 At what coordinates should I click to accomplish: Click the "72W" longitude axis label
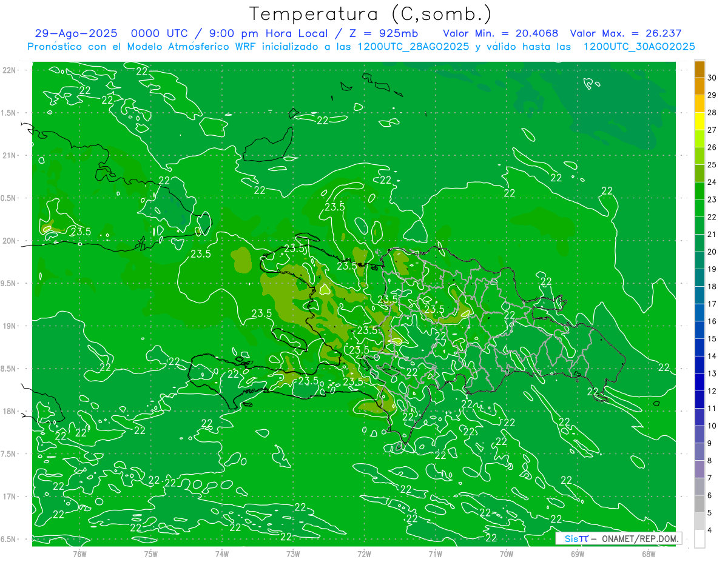(x=364, y=554)
